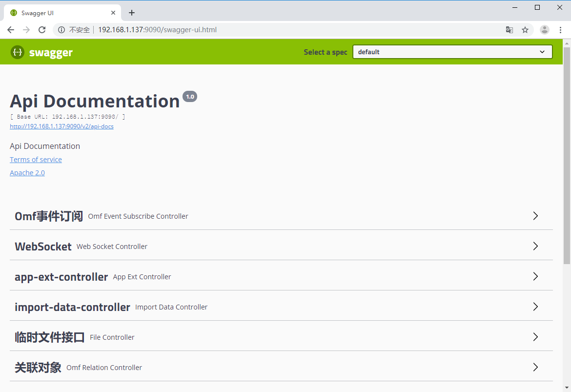This screenshot has width=571, height=392.
Task: Click Omf Relation Controller description
Action: click(104, 368)
